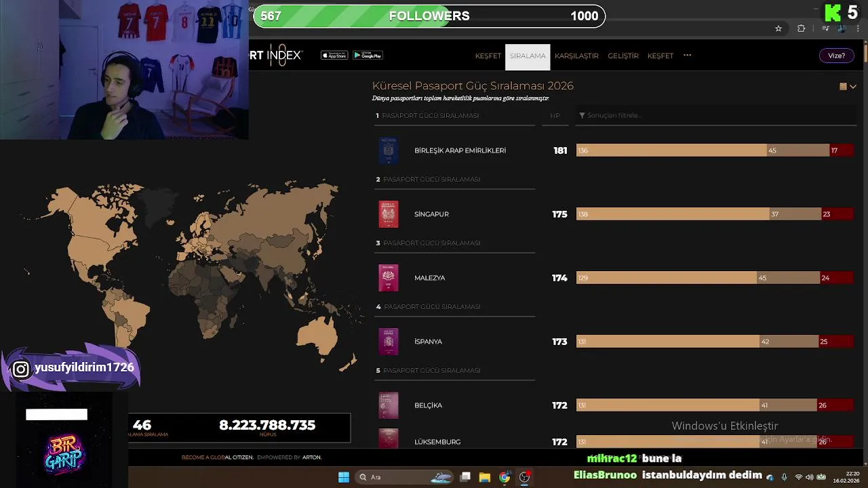The height and width of the screenshot is (488, 868).
Task: Open the Luxembourg passport cover thumbnail
Action: (389, 439)
